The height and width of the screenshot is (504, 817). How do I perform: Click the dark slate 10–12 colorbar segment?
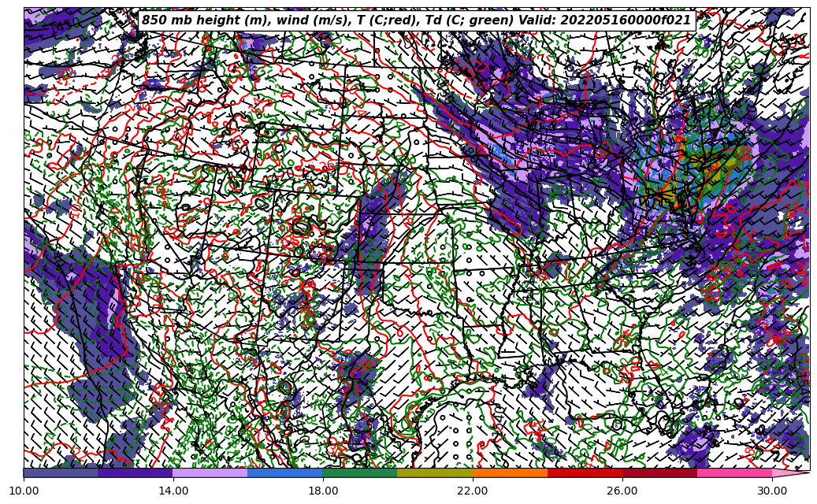(61, 473)
